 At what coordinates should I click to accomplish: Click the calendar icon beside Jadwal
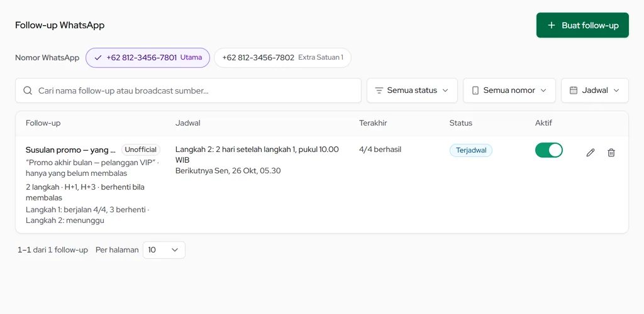click(574, 90)
